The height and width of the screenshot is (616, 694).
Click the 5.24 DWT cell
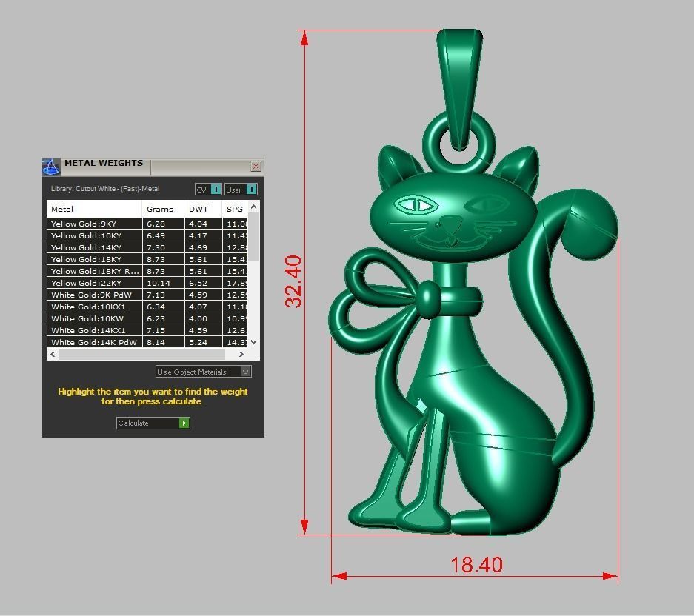point(203,342)
